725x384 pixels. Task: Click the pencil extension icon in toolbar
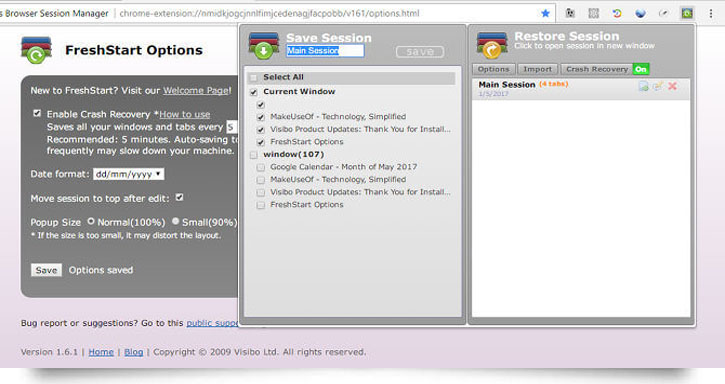(664, 13)
